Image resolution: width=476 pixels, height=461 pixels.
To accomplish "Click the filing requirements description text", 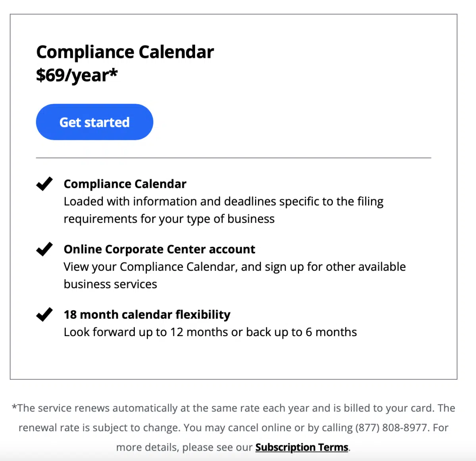I will 224,210.
